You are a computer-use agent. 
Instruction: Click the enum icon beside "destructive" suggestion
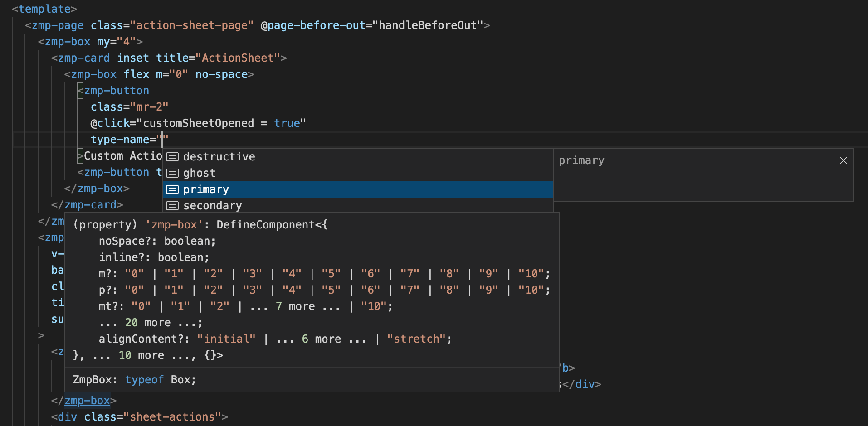click(173, 156)
